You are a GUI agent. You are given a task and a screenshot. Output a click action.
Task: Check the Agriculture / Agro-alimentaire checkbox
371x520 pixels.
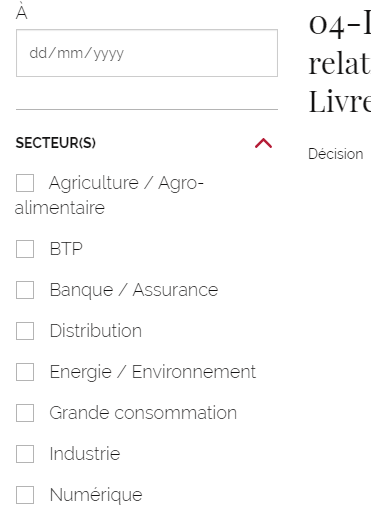click(x=25, y=183)
